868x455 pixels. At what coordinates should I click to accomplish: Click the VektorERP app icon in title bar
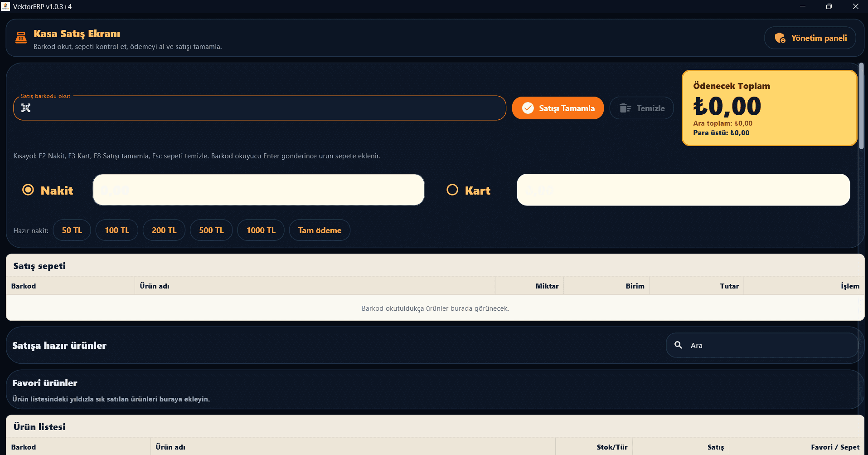click(5, 6)
